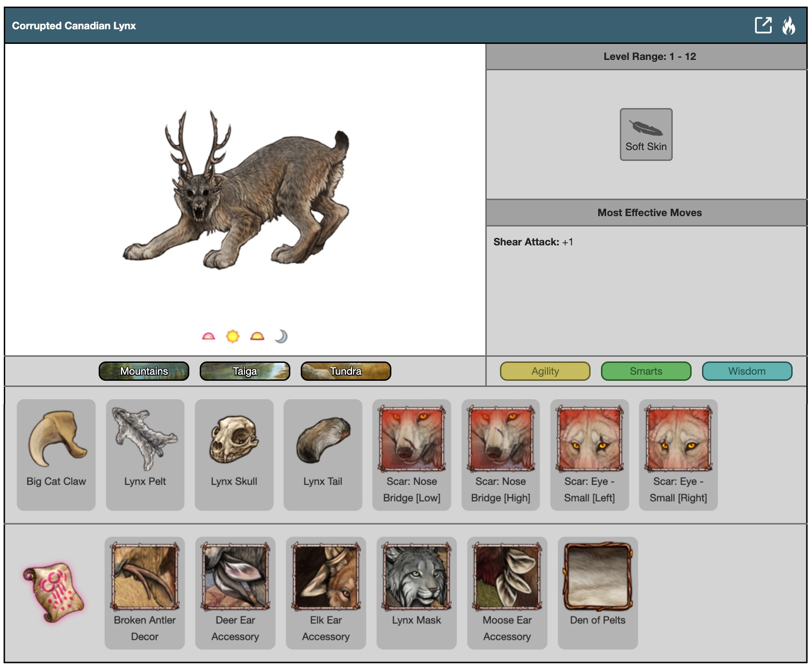This screenshot has width=812, height=671.
Task: Click the flame icon in header
Action: [x=788, y=25]
